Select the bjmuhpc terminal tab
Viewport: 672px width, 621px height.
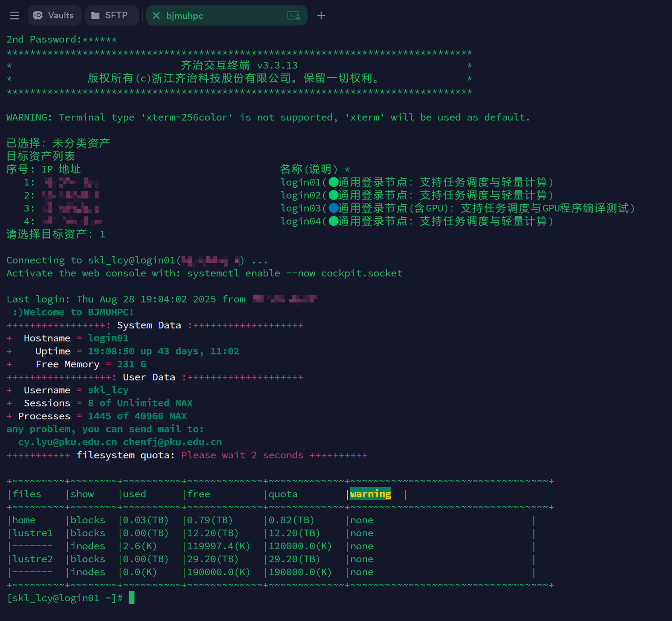tap(226, 16)
